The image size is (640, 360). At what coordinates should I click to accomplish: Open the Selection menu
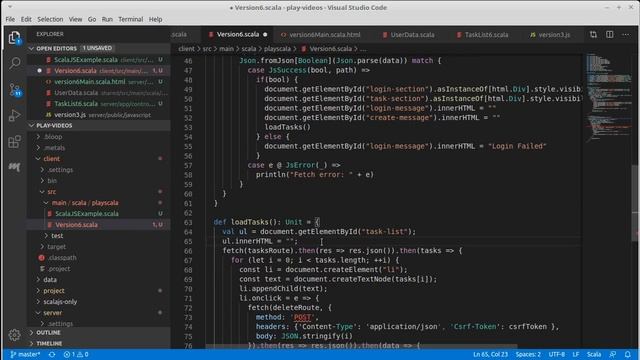point(50,19)
